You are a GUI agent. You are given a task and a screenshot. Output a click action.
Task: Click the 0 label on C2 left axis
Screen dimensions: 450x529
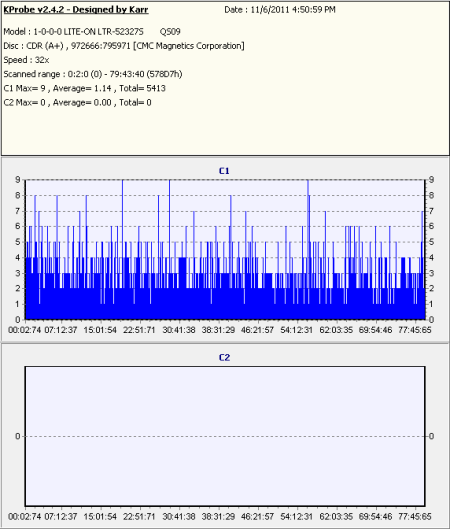(x=18, y=436)
